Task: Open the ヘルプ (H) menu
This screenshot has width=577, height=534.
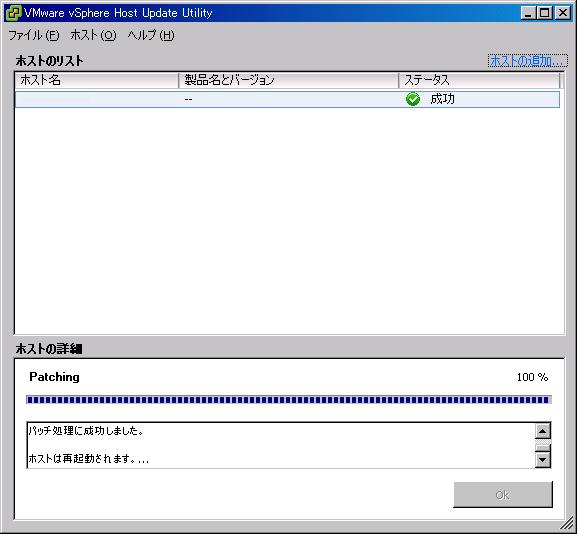Action: click(151, 35)
